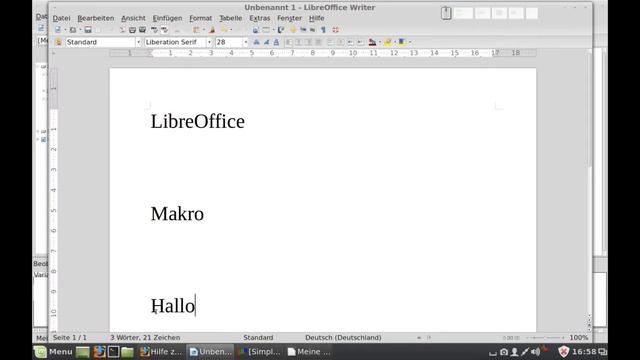640x360 pixels.
Task: Click into the font name field
Action: (175, 42)
